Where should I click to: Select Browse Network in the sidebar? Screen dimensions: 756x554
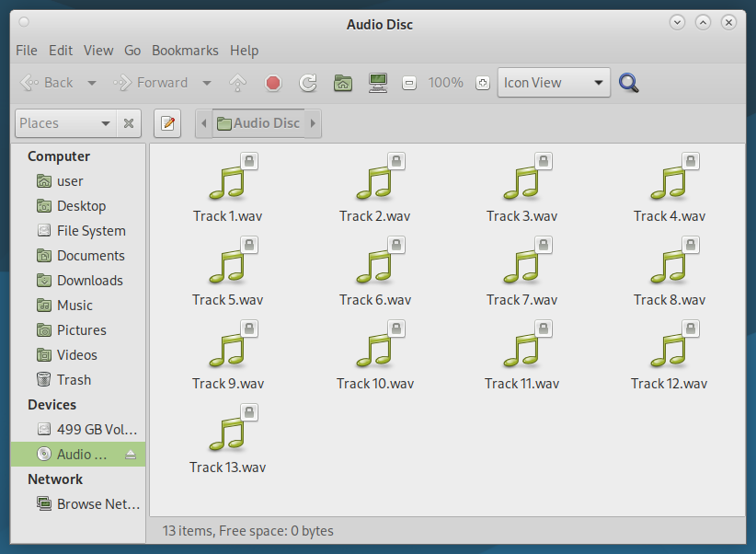pyautogui.click(x=88, y=504)
